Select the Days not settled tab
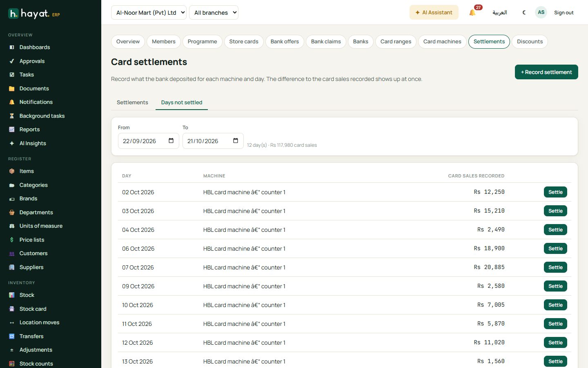 click(182, 102)
